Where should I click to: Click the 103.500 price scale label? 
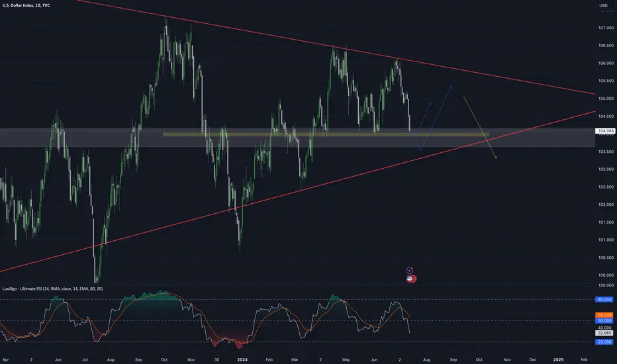coord(606,152)
